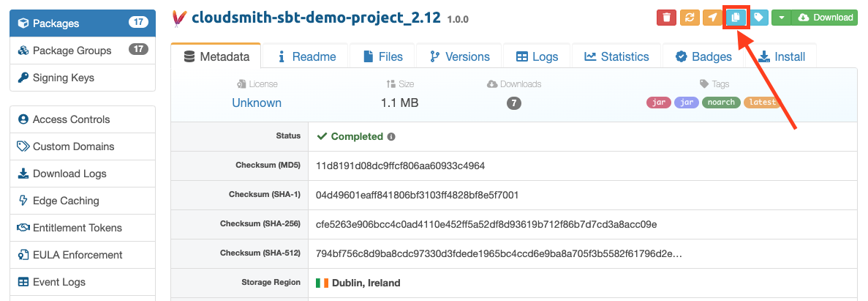Open Package Groups in sidebar
The width and height of the screenshot is (868, 301).
(83, 51)
